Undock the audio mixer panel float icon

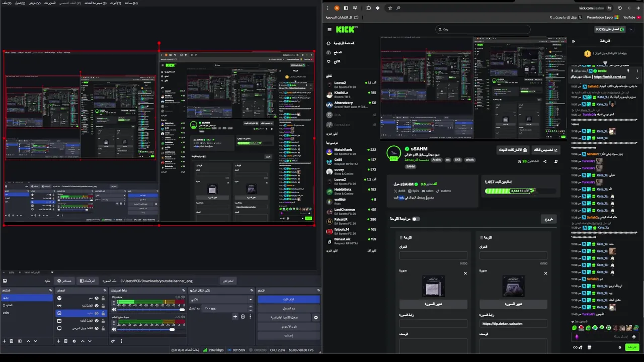pos(183,290)
